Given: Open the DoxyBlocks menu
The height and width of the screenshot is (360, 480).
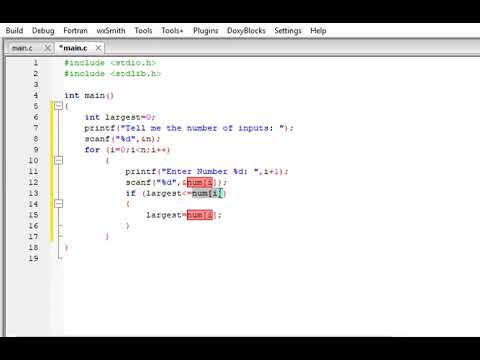Looking at the screenshot, I should pyautogui.click(x=246, y=31).
